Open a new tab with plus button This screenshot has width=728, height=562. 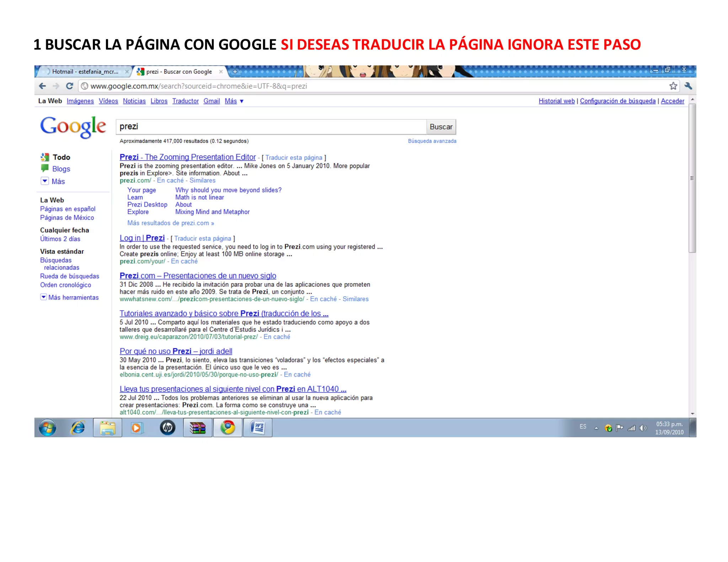pyautogui.click(x=235, y=72)
